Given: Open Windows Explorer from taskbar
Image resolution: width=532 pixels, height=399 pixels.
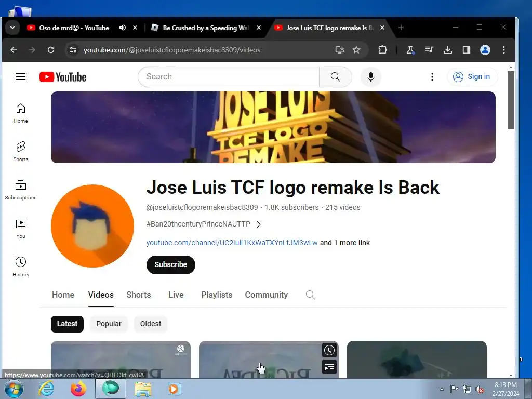Looking at the screenshot, I should coord(143,389).
